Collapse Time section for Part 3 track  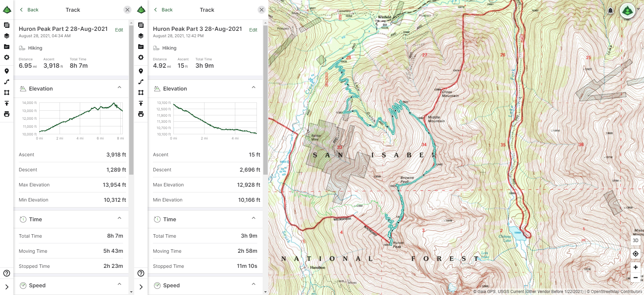254,218
